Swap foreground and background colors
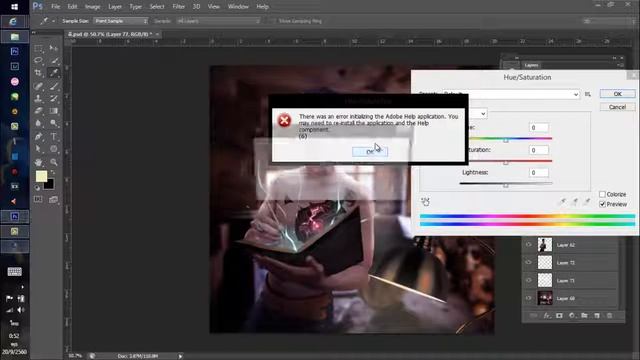 52,173
